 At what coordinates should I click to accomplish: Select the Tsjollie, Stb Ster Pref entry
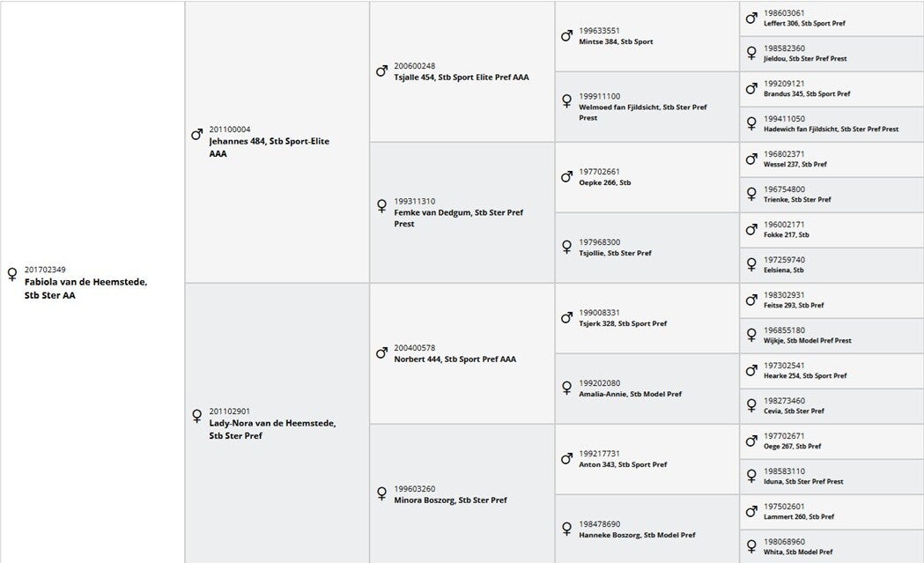click(x=615, y=253)
